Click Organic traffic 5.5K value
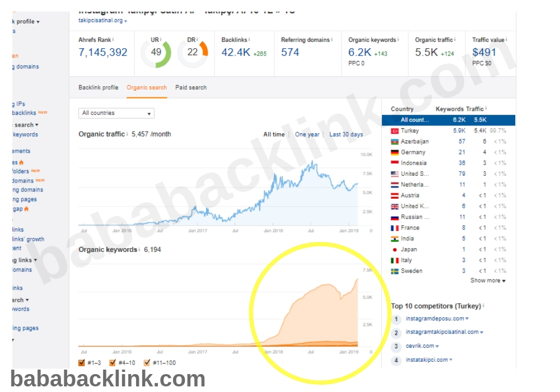The height and width of the screenshot is (392, 560). click(x=426, y=53)
